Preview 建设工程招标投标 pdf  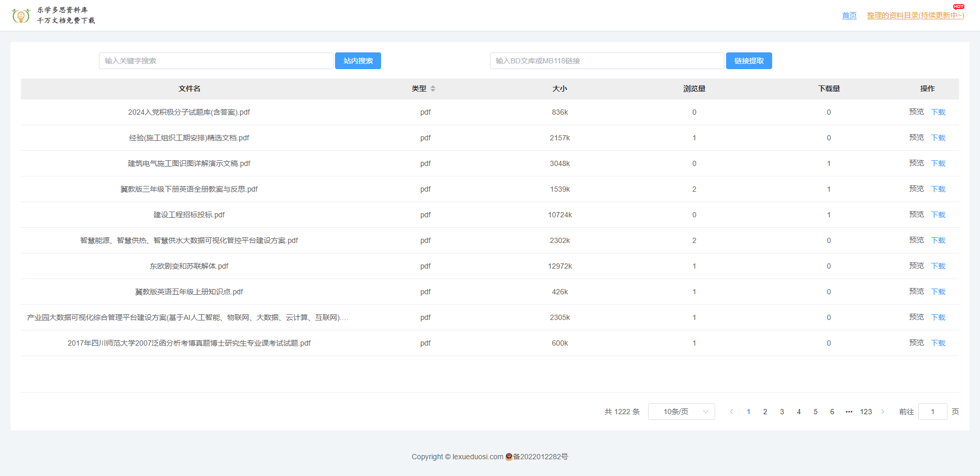click(916, 215)
